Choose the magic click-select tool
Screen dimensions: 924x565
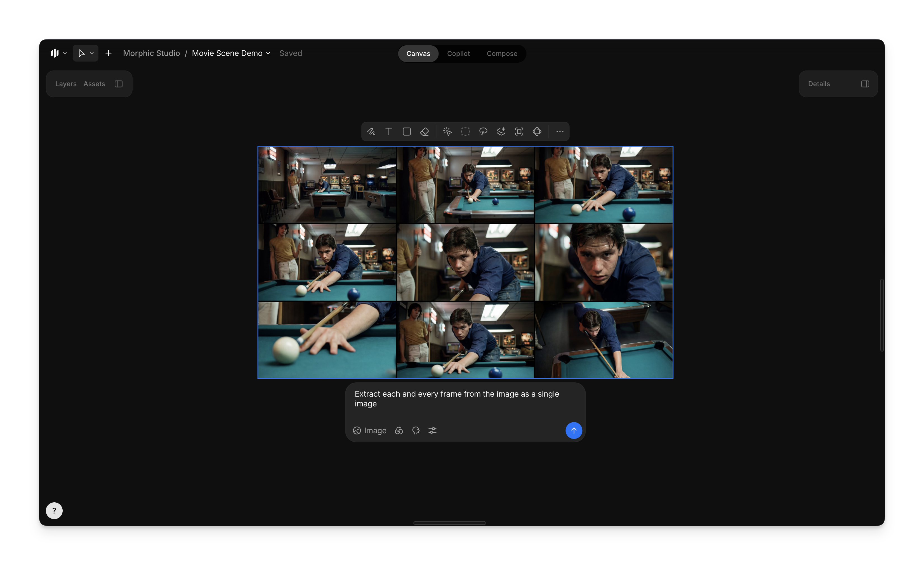(447, 132)
